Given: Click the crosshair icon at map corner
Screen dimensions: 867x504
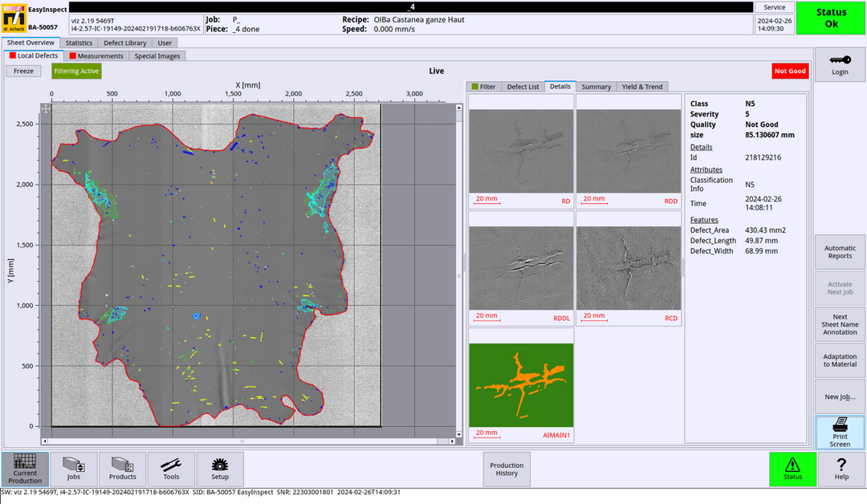Looking at the screenshot, I should pos(46,109).
